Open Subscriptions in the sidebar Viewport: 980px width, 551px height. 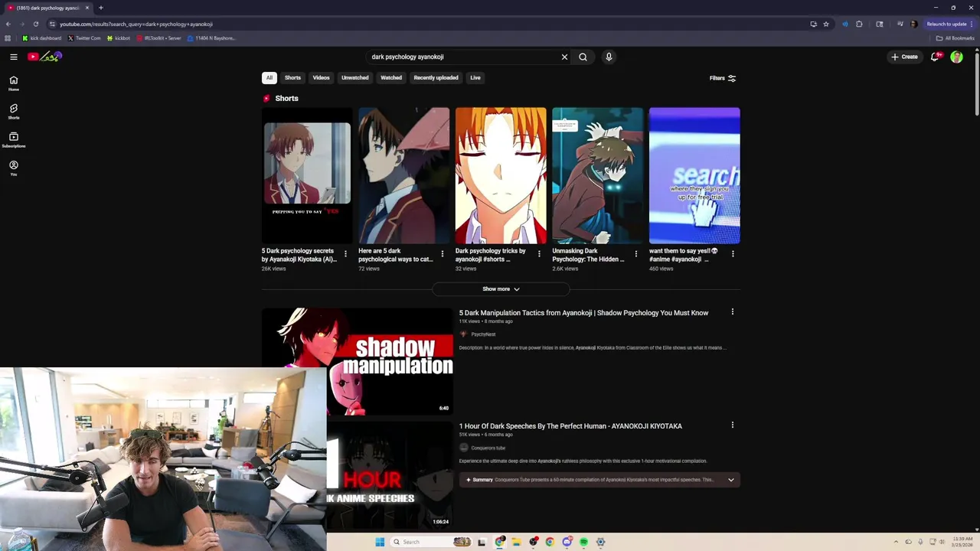coord(14,140)
